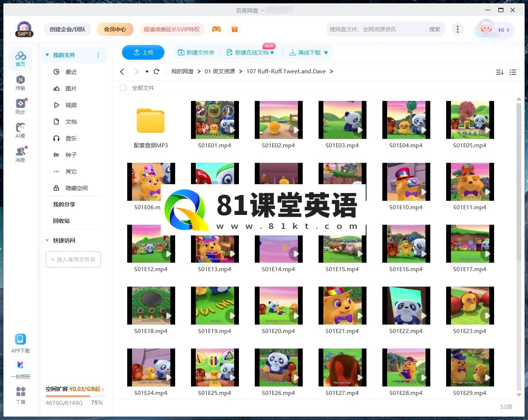Click the sort order icon

(500, 72)
